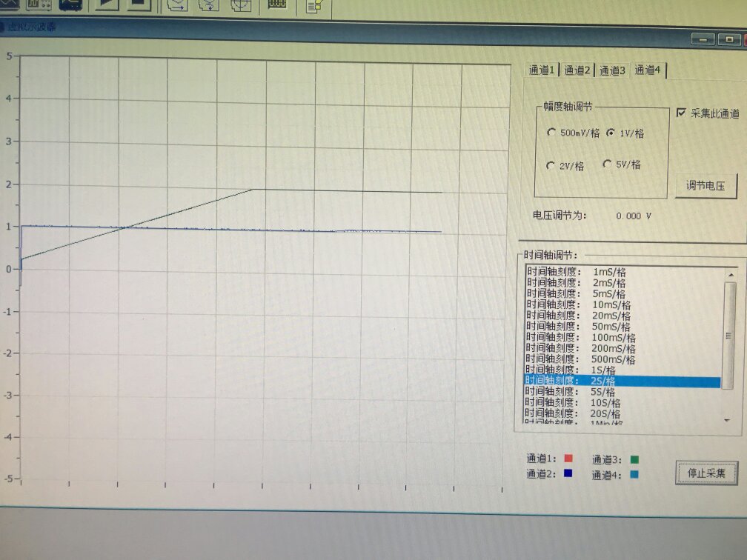Click the straight-arrow shape toolbar icon
This screenshot has height=560, width=747.
(x=177, y=4)
